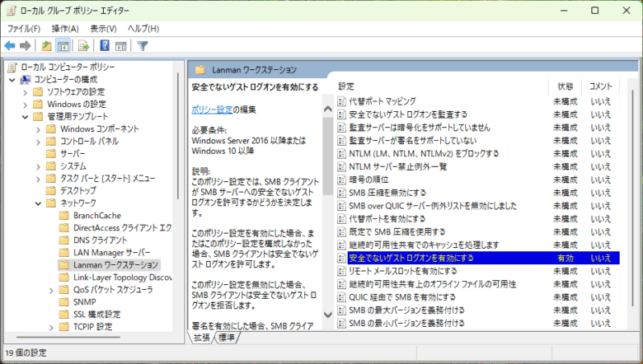Expand the システム node
The height and width of the screenshot is (364, 643).
38,166
